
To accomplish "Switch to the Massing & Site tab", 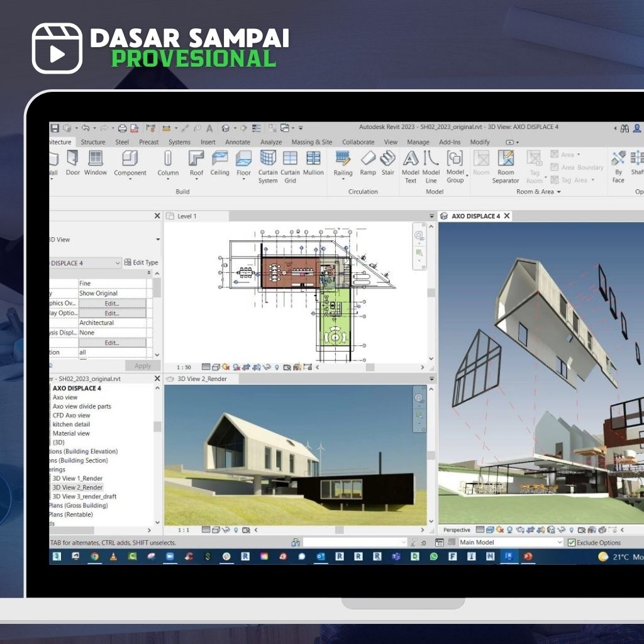I will click(x=312, y=142).
